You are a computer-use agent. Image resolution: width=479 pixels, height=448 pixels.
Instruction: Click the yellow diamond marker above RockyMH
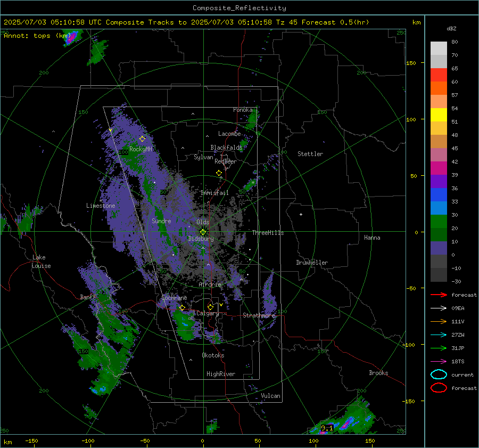[x=142, y=139]
